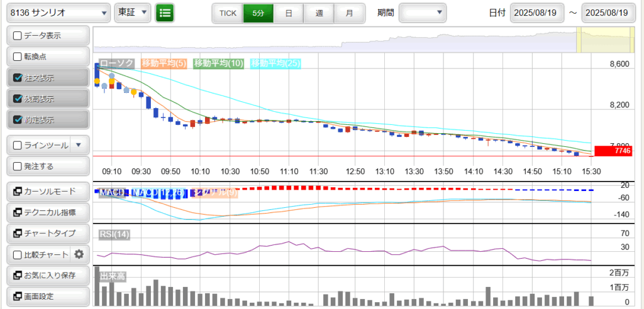This screenshot has width=644, height=309.
Task: Click the end date field after the tilde
Action: [608, 13]
